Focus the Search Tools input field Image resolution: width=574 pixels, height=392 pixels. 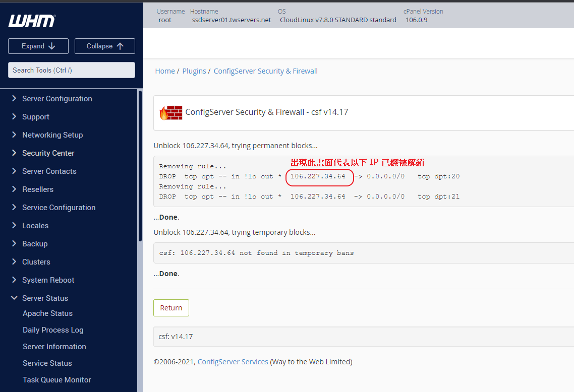click(72, 70)
